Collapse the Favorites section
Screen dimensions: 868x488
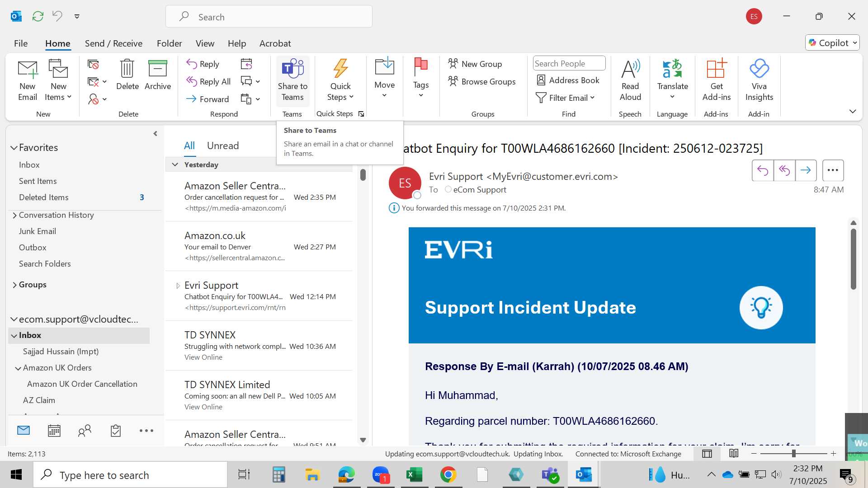tap(14, 148)
